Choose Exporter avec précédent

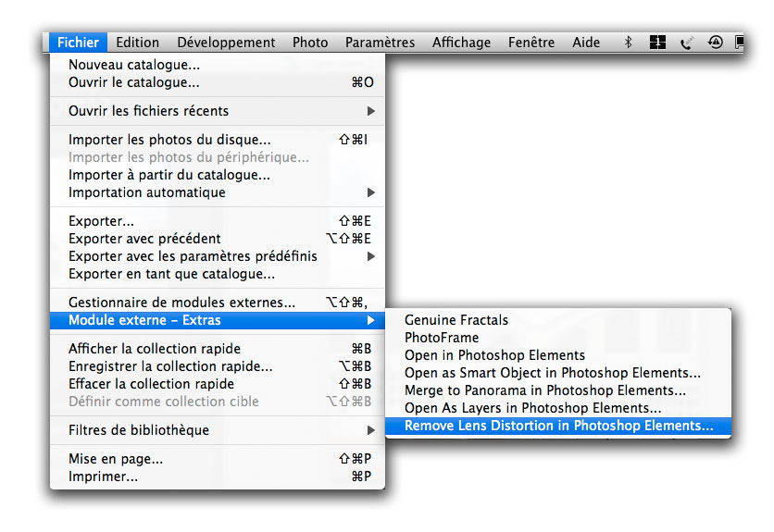pos(218,239)
